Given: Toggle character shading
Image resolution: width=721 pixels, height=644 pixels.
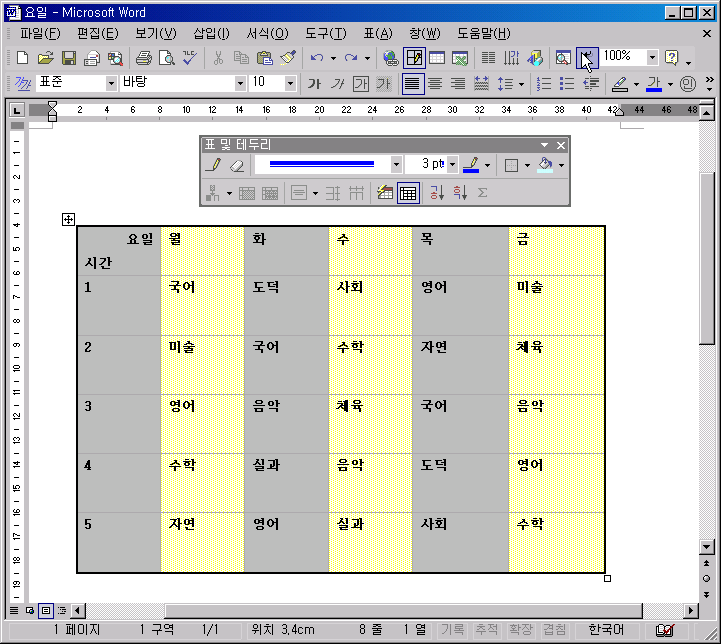Looking at the screenshot, I should [383, 84].
